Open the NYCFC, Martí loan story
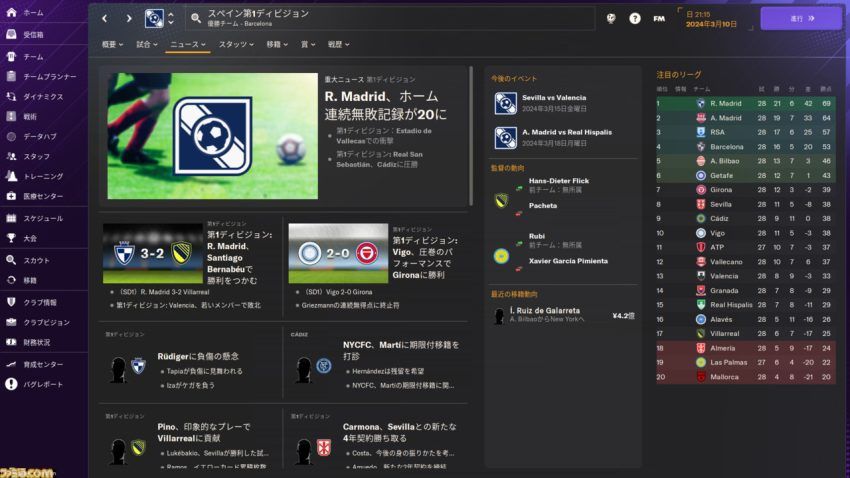Screen dimensions: 850x478 click(x=401, y=350)
